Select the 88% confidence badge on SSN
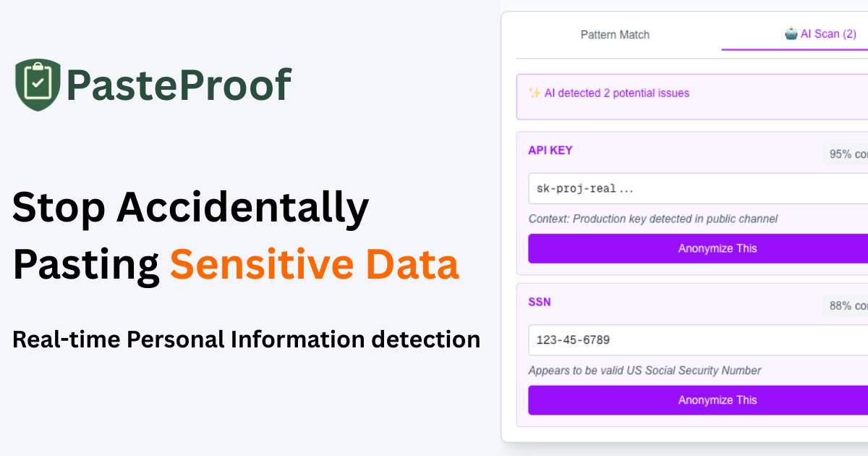The image size is (868, 456). (846, 305)
